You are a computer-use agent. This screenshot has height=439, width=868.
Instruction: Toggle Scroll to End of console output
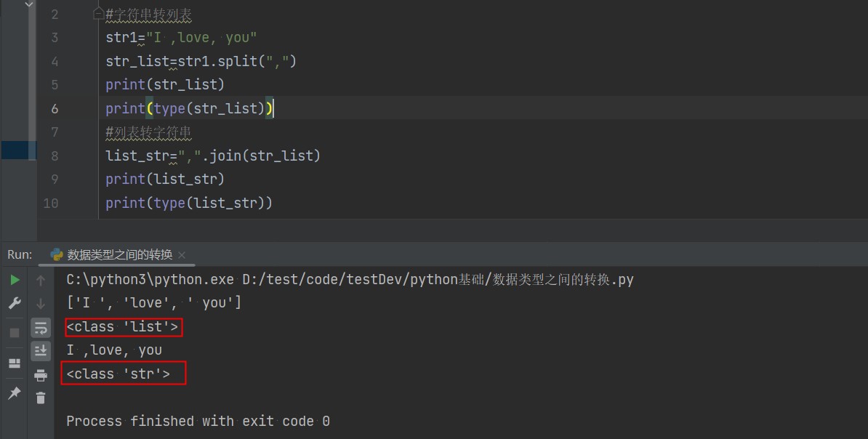(x=41, y=351)
